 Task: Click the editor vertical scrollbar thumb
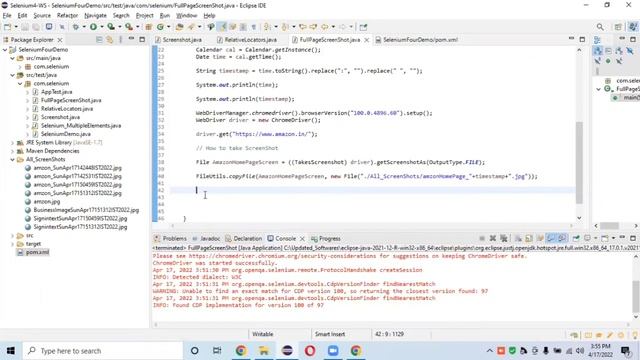click(579, 162)
